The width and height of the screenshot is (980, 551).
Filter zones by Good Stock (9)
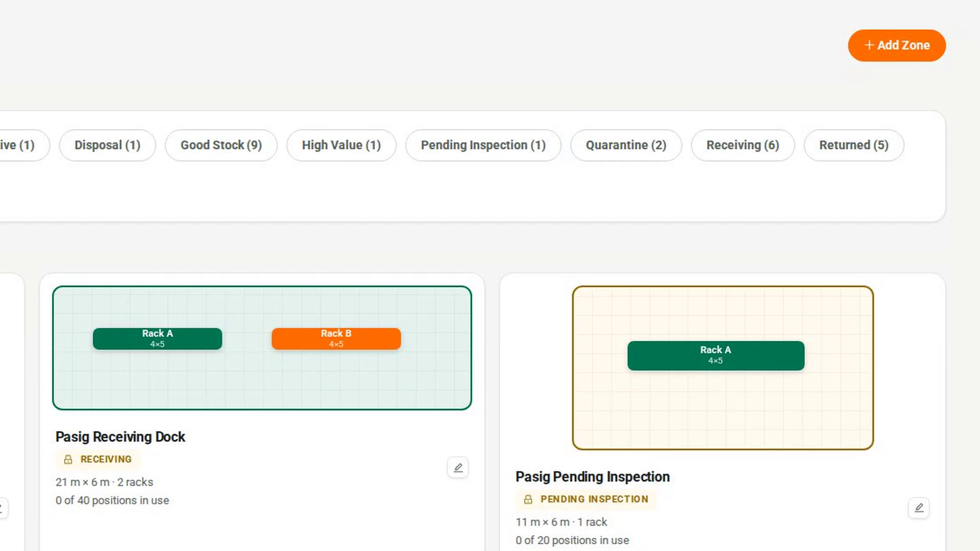pos(221,145)
